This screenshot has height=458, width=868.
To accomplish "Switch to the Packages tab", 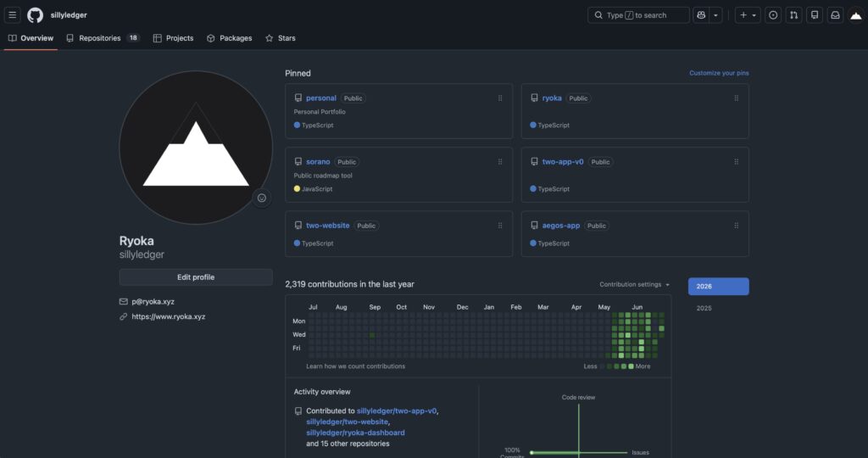I will [229, 38].
